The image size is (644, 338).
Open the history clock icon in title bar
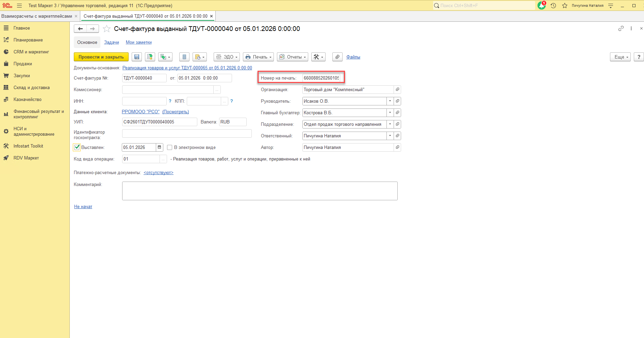[554, 6]
